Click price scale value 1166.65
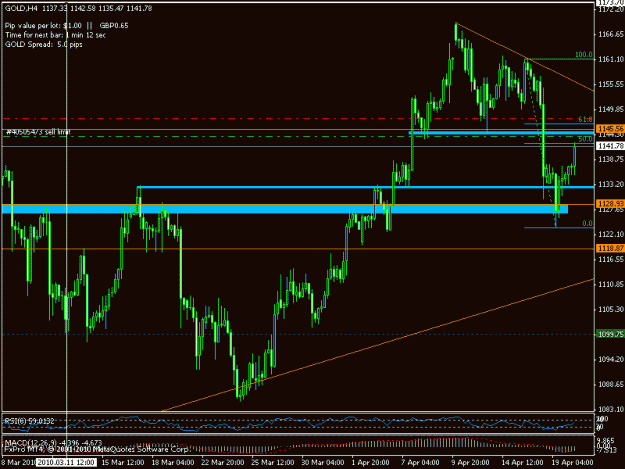This screenshot has height=469, width=625. [x=611, y=34]
